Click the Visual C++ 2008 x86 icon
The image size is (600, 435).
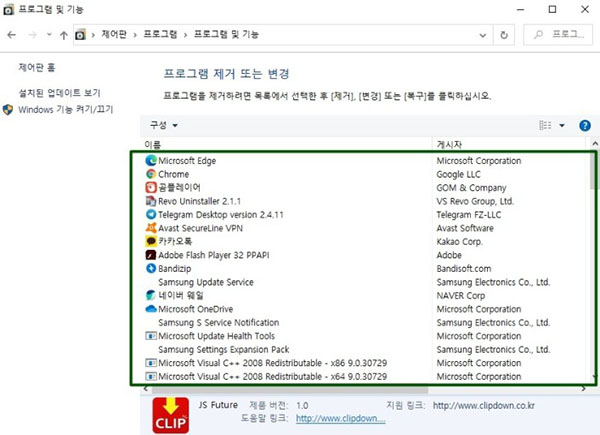point(151,363)
